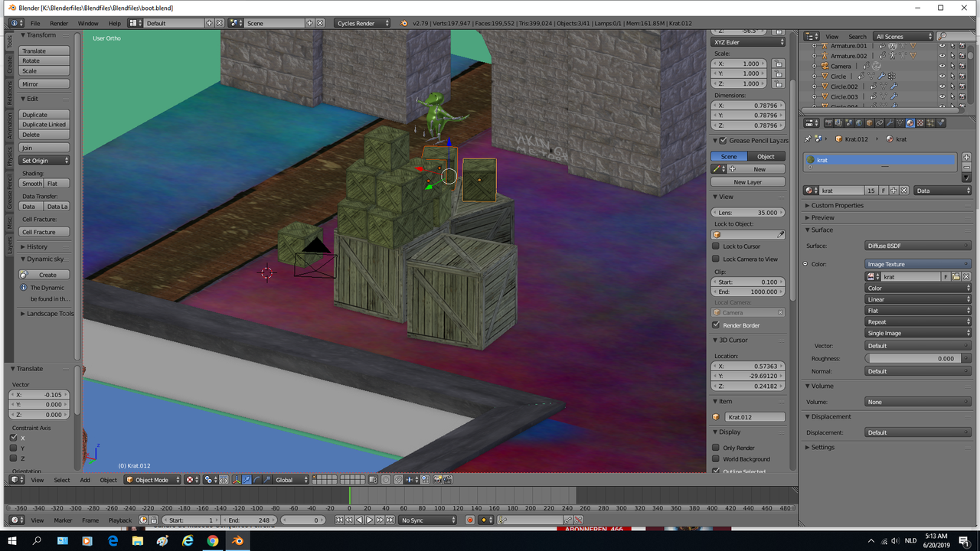980x551 pixels.
Task: Open the XYZ Euler rotation mode dropdown
Action: point(748,42)
